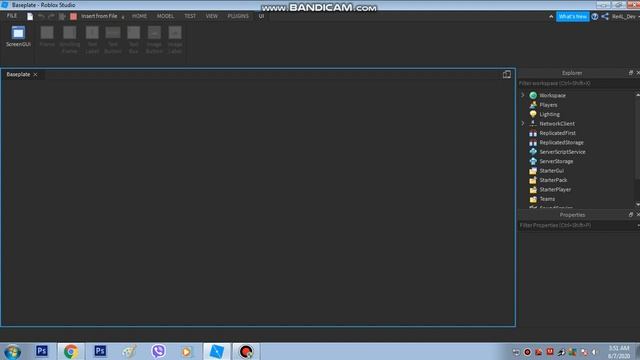Click the Scrolling Frame ribbon button
The width and height of the screenshot is (640, 360).
pyautogui.click(x=69, y=40)
